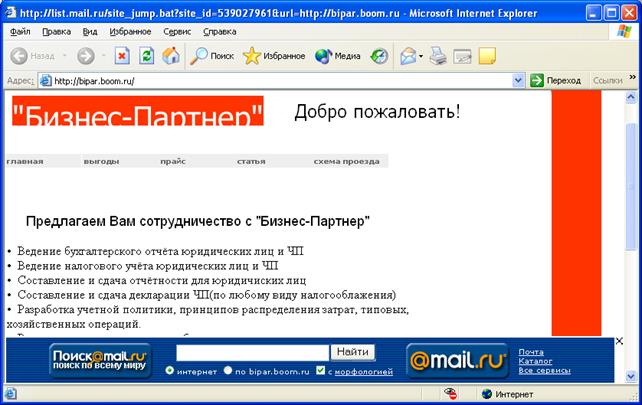This screenshot has height=405, width=642.
Task: Click the yellow note toolbar icon
Action: (x=487, y=56)
